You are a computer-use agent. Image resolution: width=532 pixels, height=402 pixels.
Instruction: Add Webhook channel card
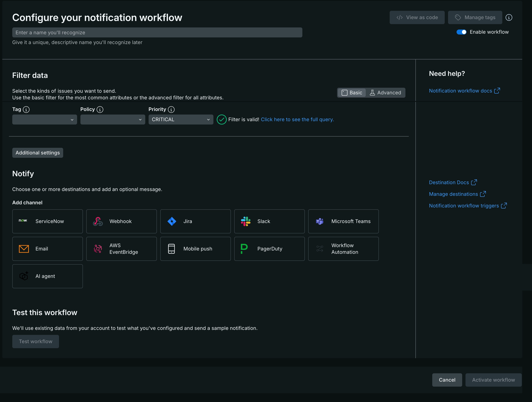click(x=121, y=221)
